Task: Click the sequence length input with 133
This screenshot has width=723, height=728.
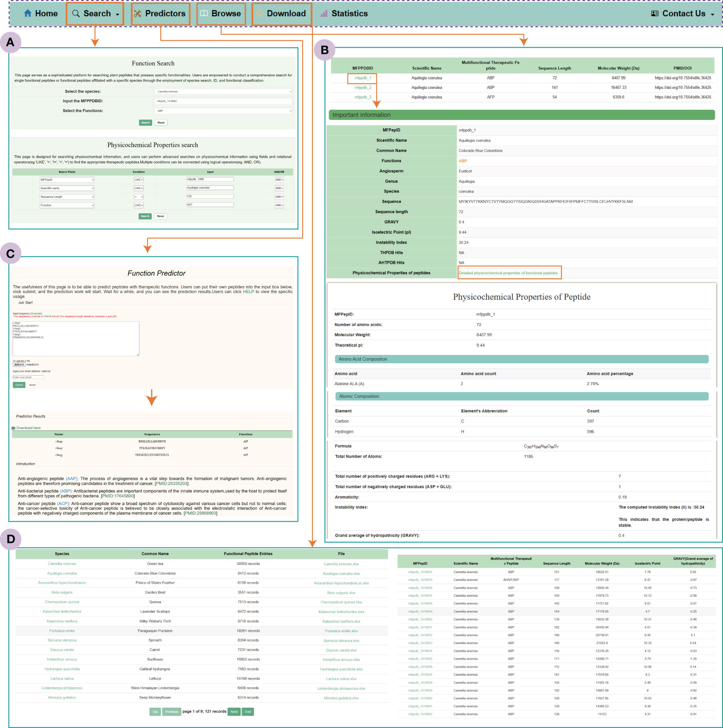Action: [x=210, y=196]
